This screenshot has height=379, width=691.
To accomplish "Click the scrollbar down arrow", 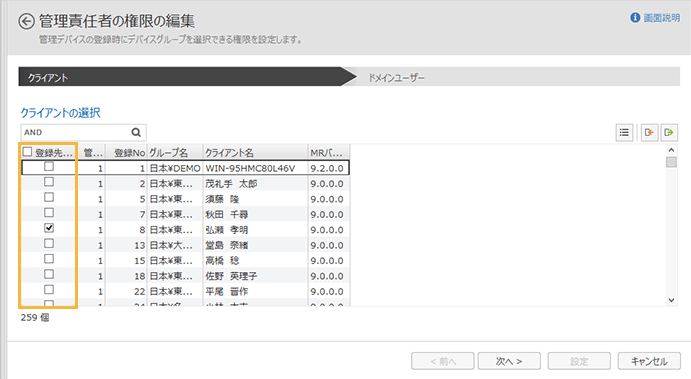I will [x=671, y=300].
